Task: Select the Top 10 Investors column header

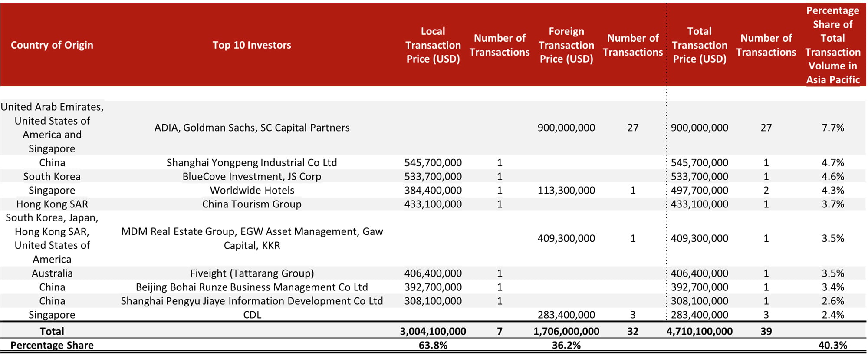Action: (252, 45)
